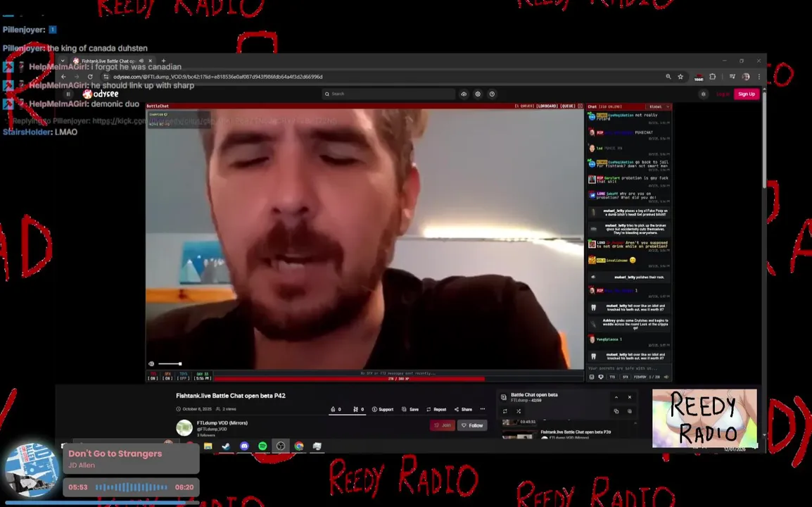Open Chrome from the taskbar
Screen dimensions: 812x507
coord(299,446)
